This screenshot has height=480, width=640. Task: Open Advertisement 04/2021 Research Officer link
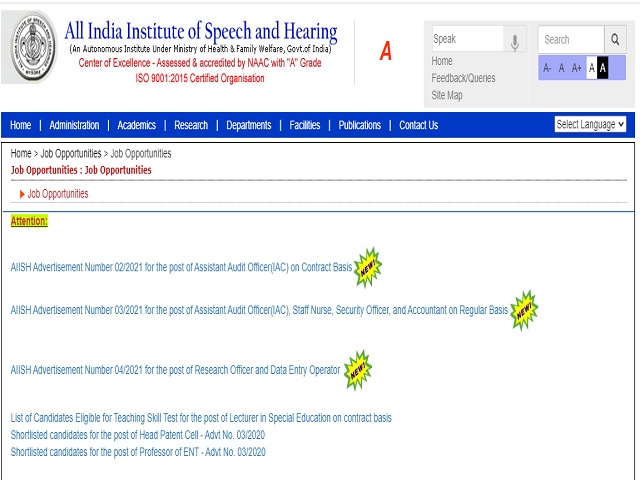175,370
